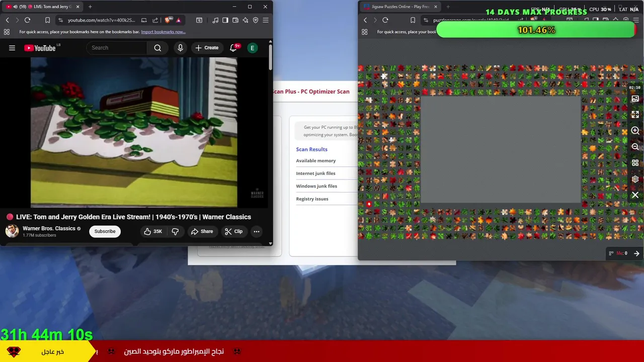The image size is (644, 362).
Task: Clip the live stream video
Action: point(233,231)
